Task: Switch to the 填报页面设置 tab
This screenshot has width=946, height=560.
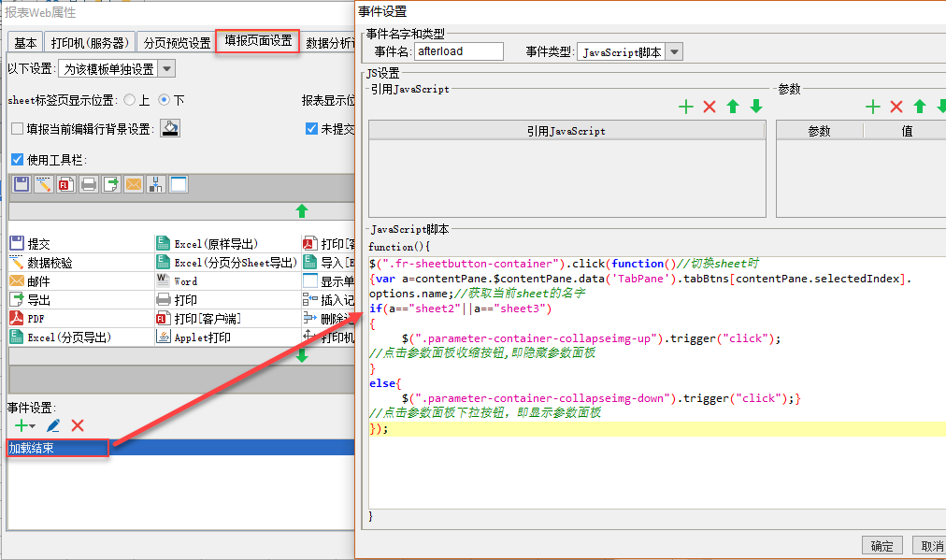Action: (x=258, y=40)
